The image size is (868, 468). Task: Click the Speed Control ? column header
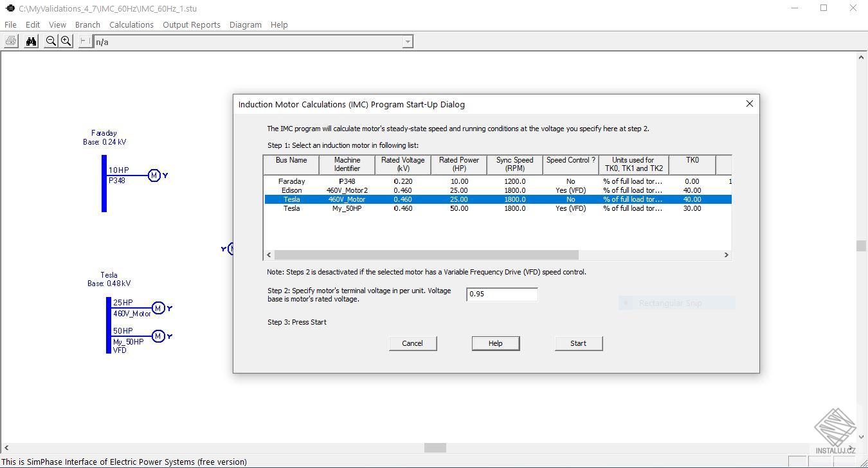point(571,165)
